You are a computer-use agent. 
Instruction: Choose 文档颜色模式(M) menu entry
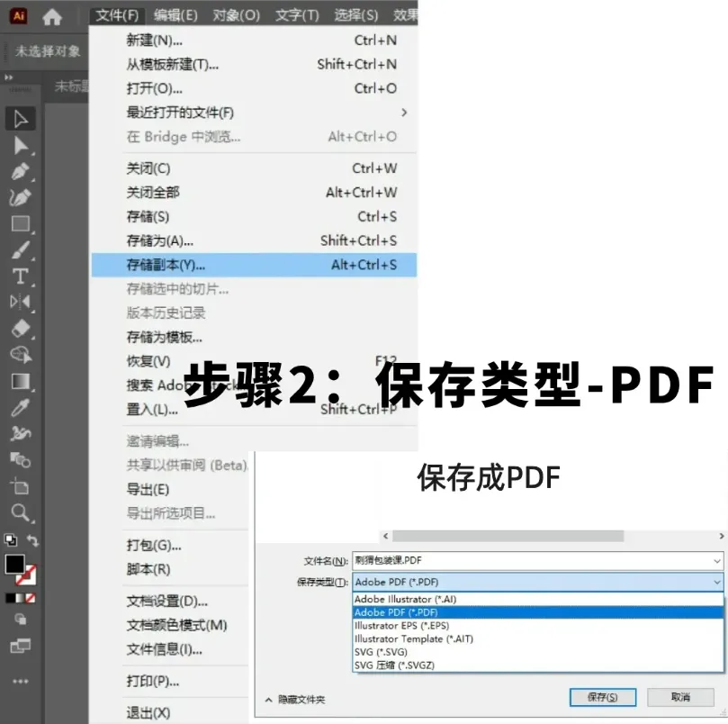(170, 626)
